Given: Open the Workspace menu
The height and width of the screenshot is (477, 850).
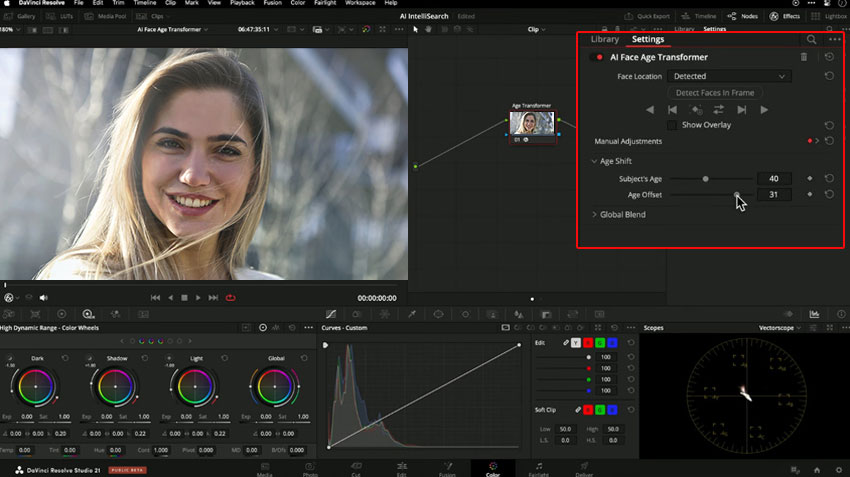Looking at the screenshot, I should click(x=360, y=3).
